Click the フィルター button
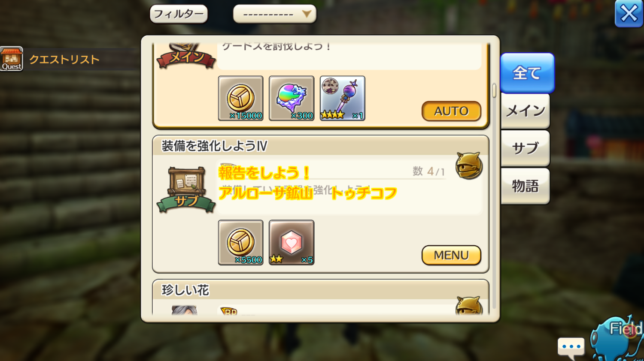 [179, 14]
